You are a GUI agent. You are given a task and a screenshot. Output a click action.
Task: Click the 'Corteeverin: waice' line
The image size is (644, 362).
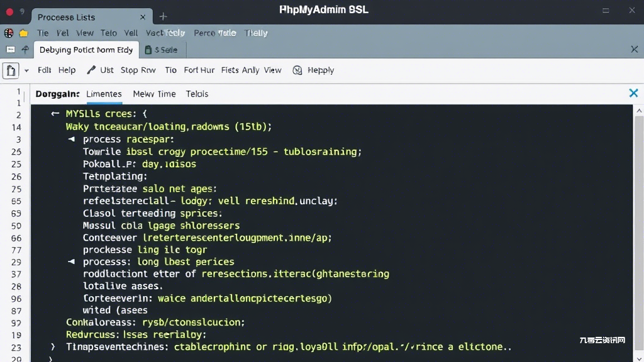coord(208,299)
